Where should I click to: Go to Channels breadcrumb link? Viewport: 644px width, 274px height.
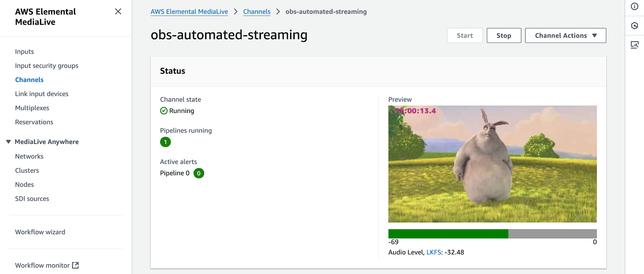click(257, 12)
